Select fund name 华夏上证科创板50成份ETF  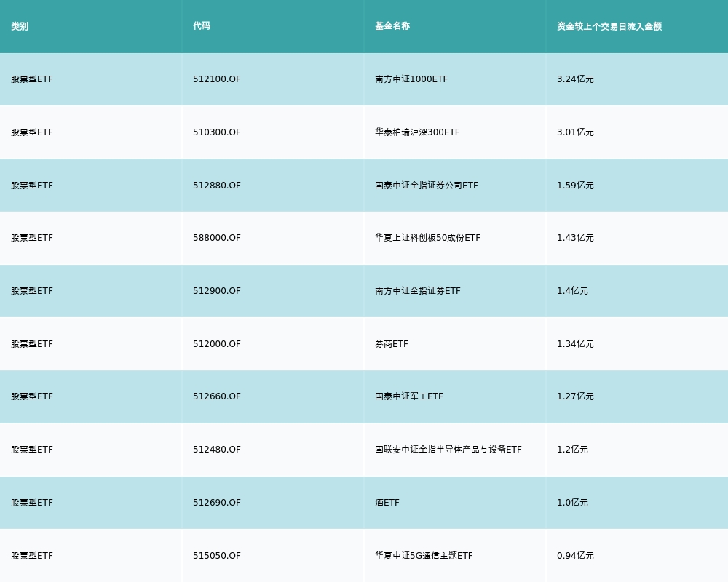[427, 238]
